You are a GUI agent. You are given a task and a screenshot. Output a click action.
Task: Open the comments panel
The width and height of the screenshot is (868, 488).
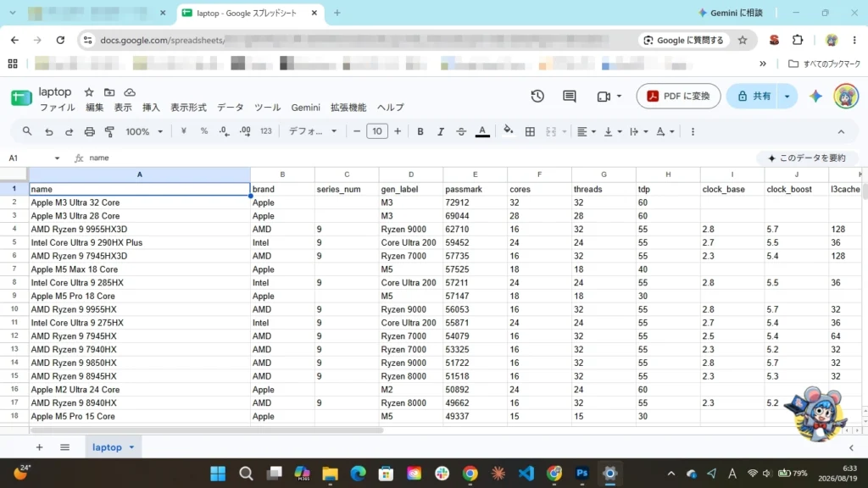point(569,97)
